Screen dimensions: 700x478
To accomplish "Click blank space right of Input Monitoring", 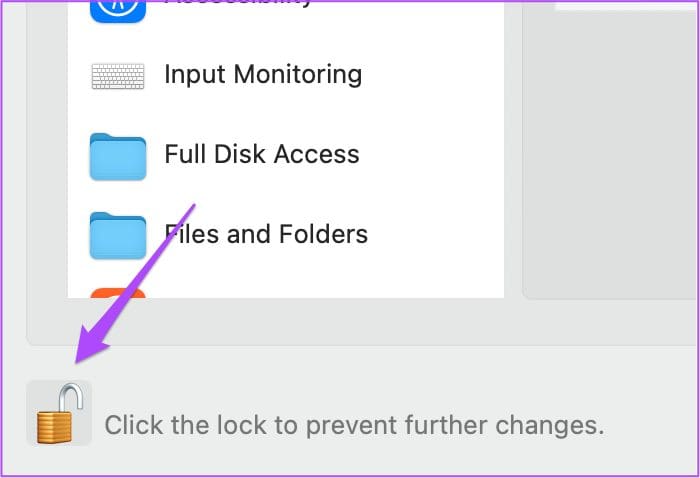I will click(430, 74).
